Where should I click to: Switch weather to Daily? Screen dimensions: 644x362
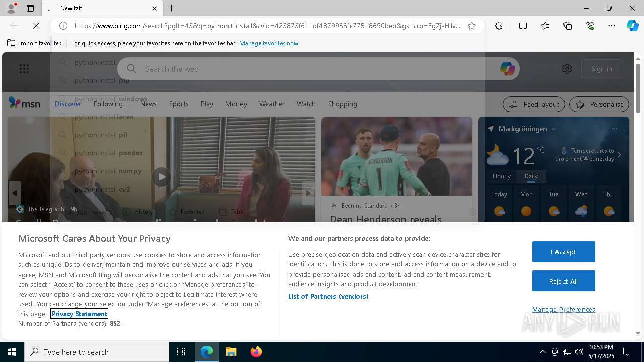click(x=531, y=176)
